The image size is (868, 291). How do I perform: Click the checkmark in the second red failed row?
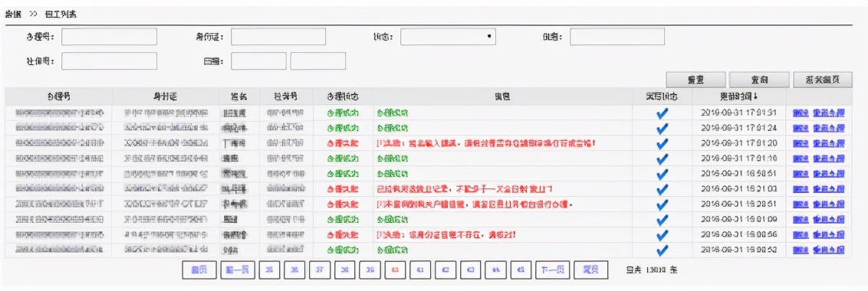(x=662, y=189)
